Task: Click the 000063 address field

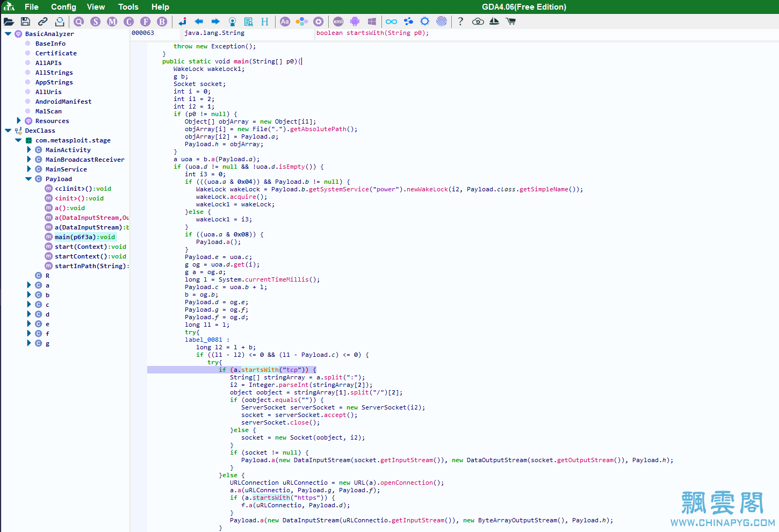Action: 155,33
